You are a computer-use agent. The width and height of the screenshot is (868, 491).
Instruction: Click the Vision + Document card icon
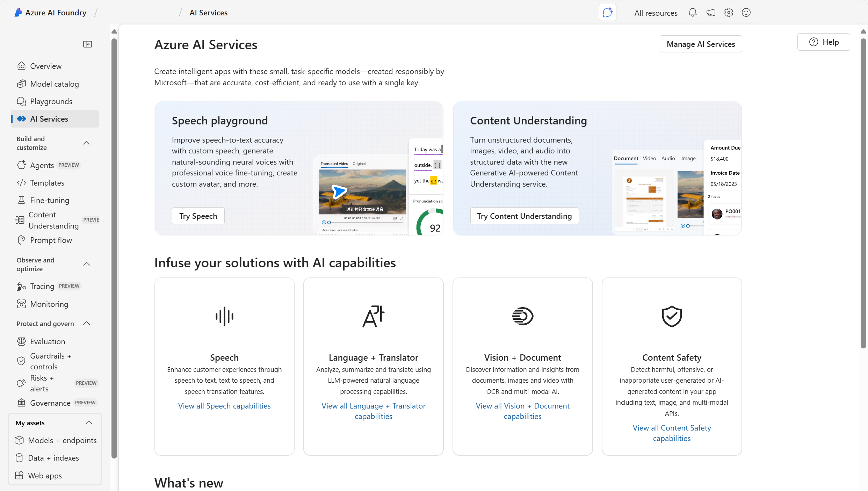(522, 316)
